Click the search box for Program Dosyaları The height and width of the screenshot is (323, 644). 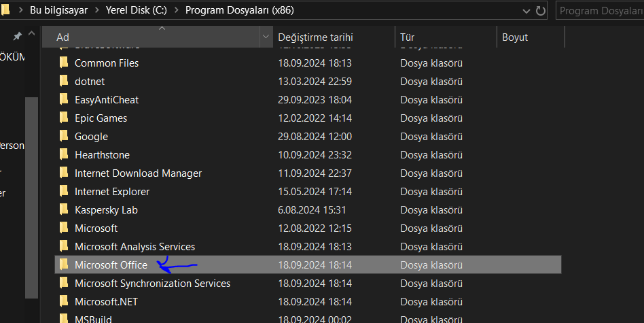click(599, 11)
